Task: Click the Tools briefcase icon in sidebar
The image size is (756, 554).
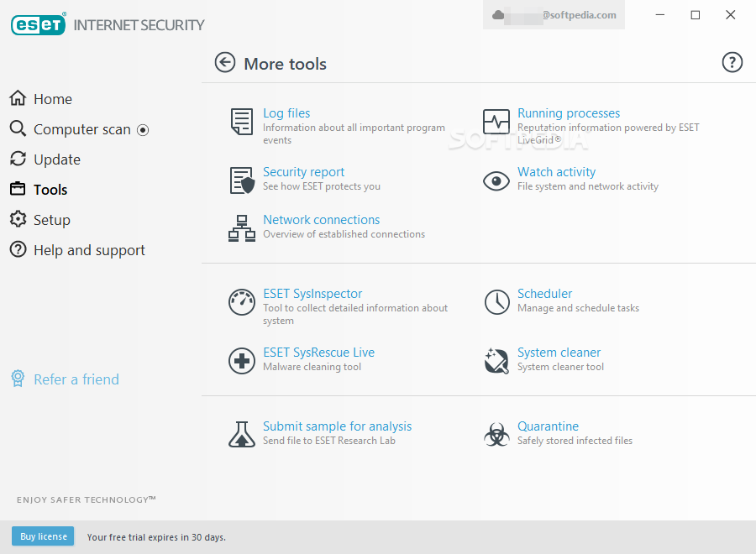Action: tap(18, 188)
